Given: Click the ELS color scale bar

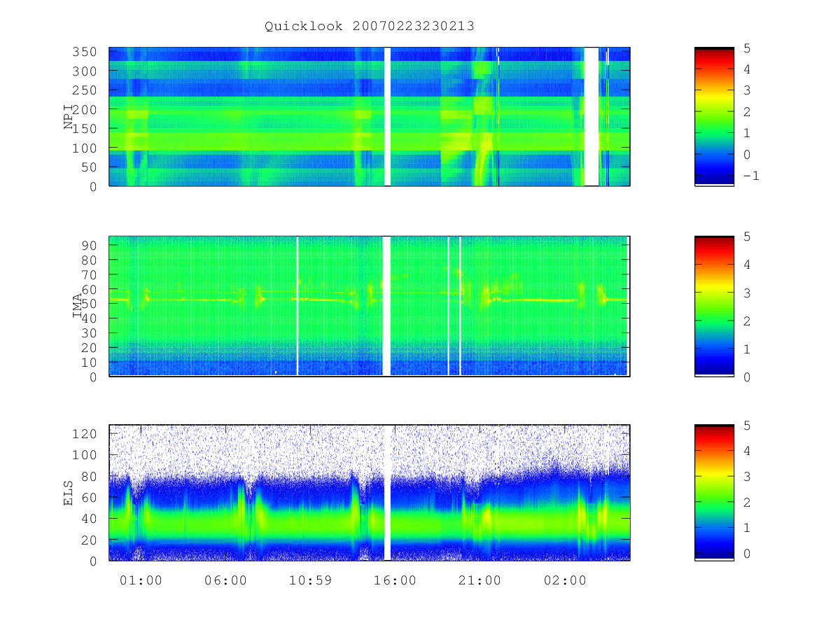Looking at the screenshot, I should point(714,492).
